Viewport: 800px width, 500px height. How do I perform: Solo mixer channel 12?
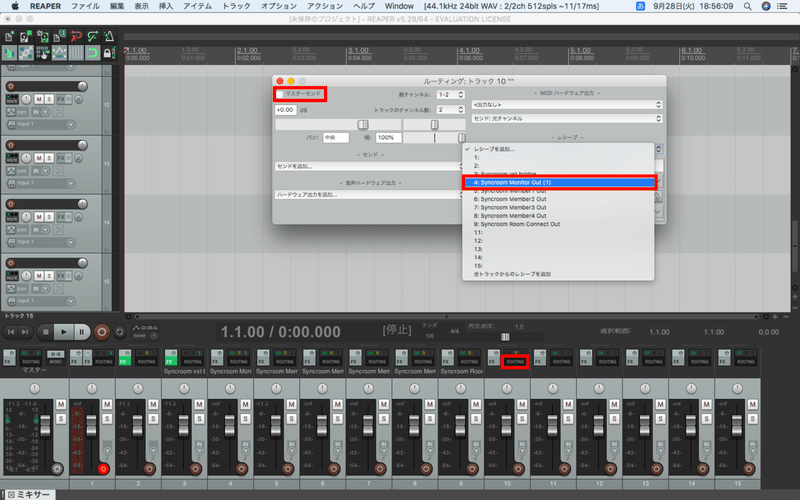click(x=614, y=419)
